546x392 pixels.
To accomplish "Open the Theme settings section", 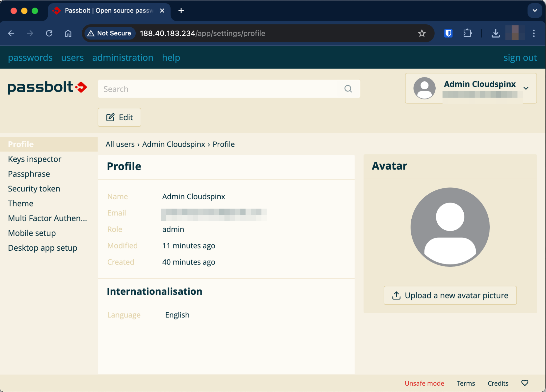I will click(x=21, y=203).
